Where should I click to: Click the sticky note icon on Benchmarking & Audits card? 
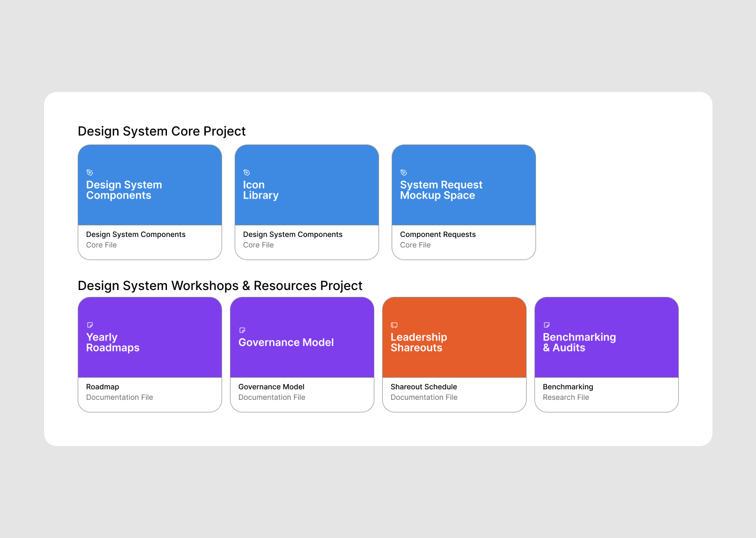[x=547, y=325]
